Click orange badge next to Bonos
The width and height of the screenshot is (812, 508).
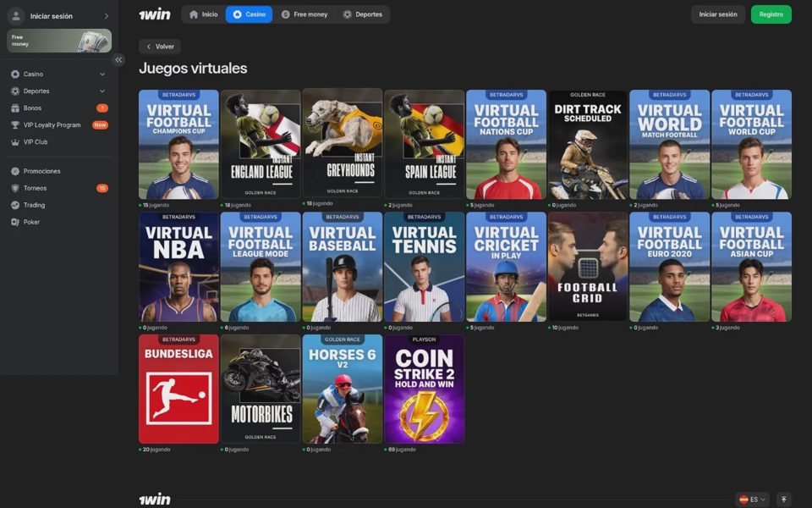pyautogui.click(x=102, y=108)
